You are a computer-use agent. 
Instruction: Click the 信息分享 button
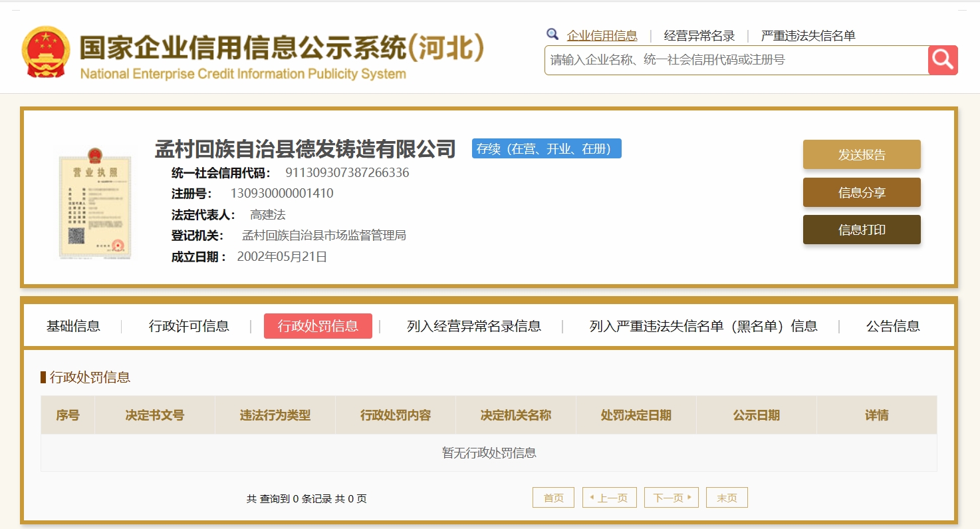(x=862, y=192)
